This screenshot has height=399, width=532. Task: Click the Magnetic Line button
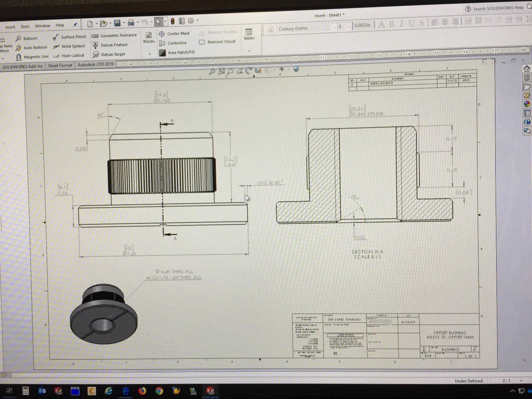(32, 57)
